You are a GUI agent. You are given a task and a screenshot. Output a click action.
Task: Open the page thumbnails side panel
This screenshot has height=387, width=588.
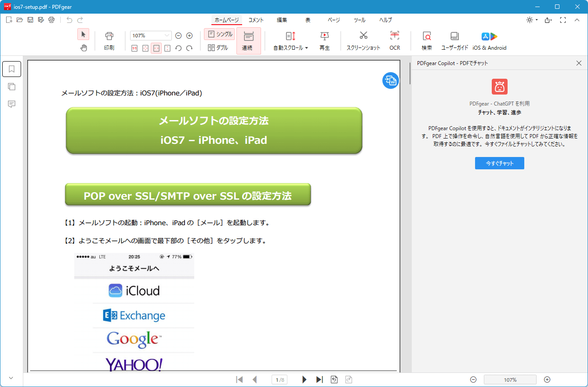[x=12, y=87]
